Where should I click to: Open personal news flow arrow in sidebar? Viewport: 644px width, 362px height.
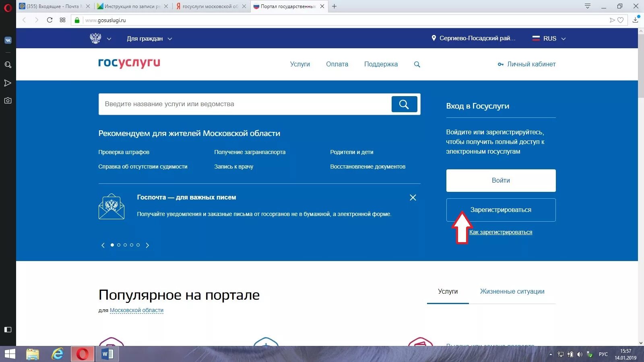click(8, 83)
